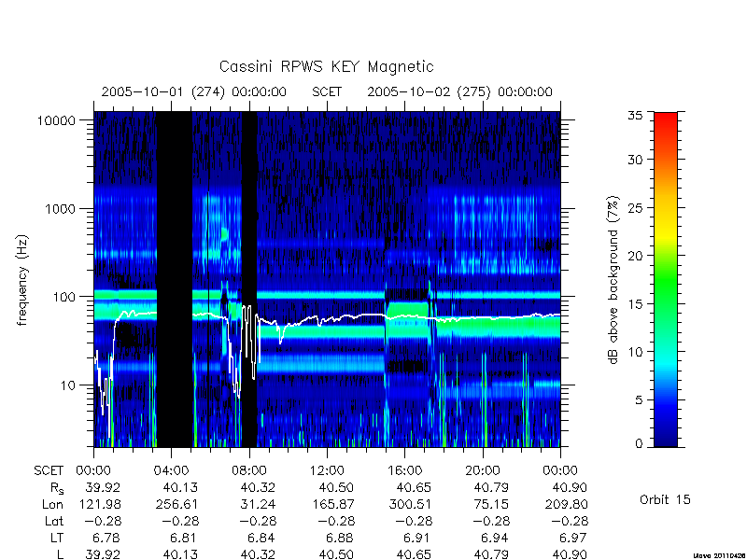Click the "LT" row label
Image resolution: width=747 pixels, height=560 pixels.
coord(56,538)
